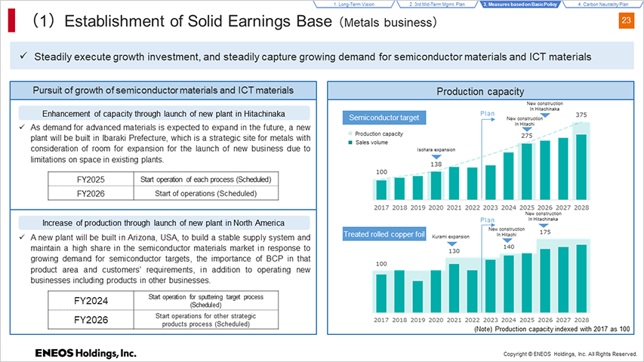Click 'Start operation for sputtering target process' cell

click(x=206, y=301)
